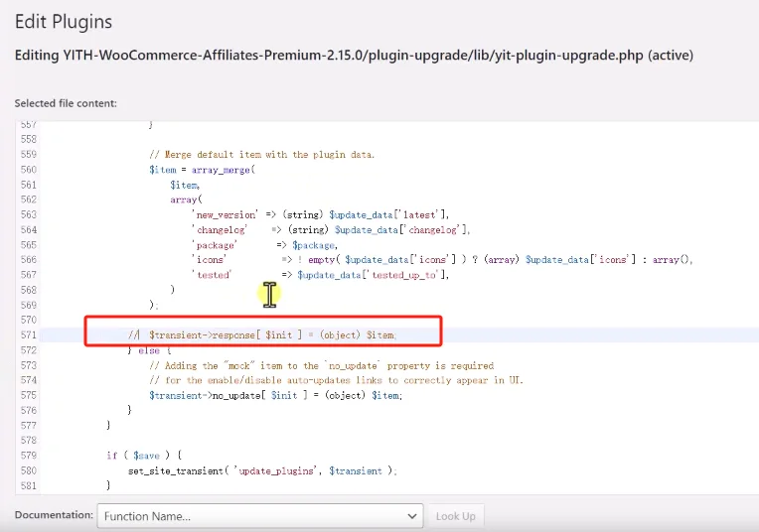Click the 'Documentation:' label
The height and width of the screenshot is (532, 759).
point(54,515)
